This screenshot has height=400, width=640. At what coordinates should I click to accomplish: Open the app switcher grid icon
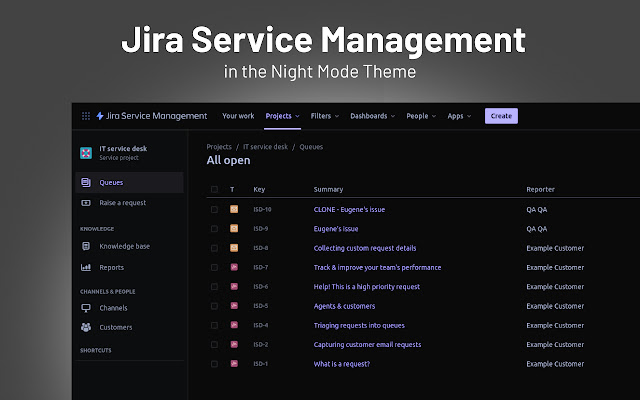85,116
